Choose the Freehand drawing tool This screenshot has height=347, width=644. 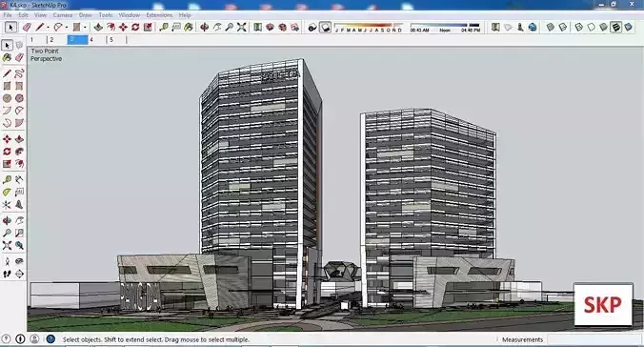coord(19,73)
